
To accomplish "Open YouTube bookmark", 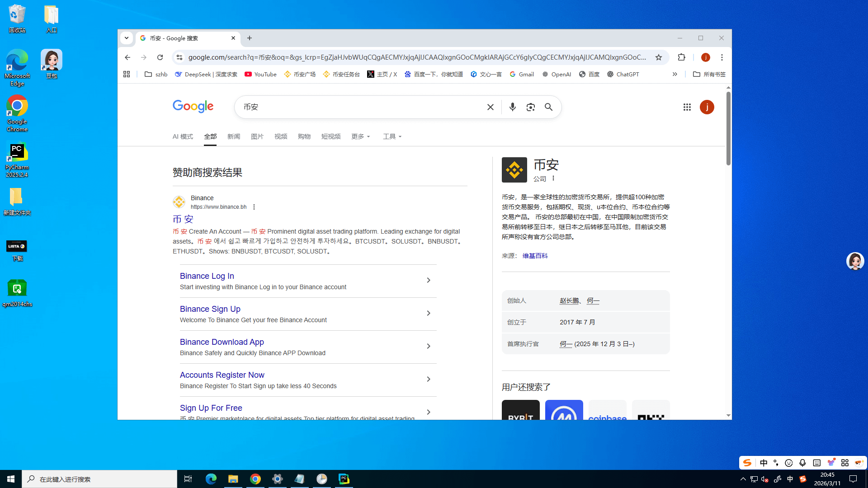I will pyautogui.click(x=260, y=74).
